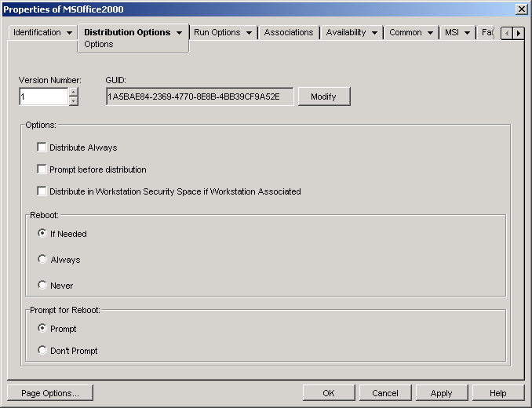
Task: Expand the MSI tab dropdown arrow
Action: [x=467, y=33]
